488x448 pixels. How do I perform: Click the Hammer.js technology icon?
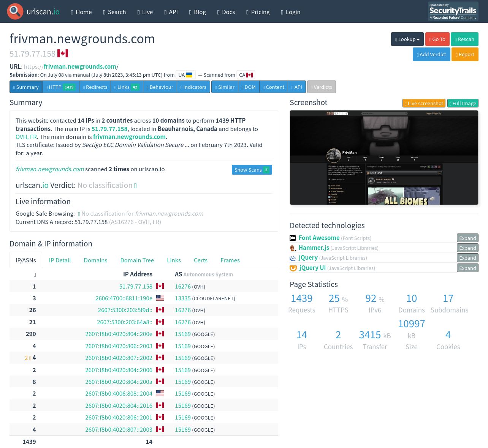(293, 248)
